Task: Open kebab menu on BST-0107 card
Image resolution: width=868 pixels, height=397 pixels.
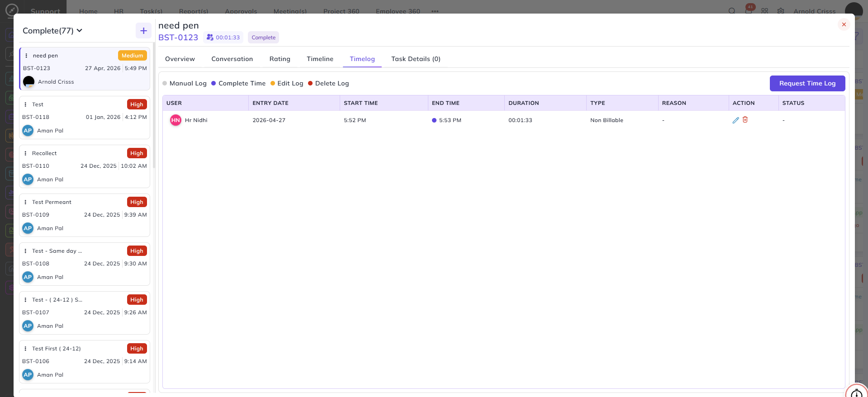Action: tap(25, 300)
